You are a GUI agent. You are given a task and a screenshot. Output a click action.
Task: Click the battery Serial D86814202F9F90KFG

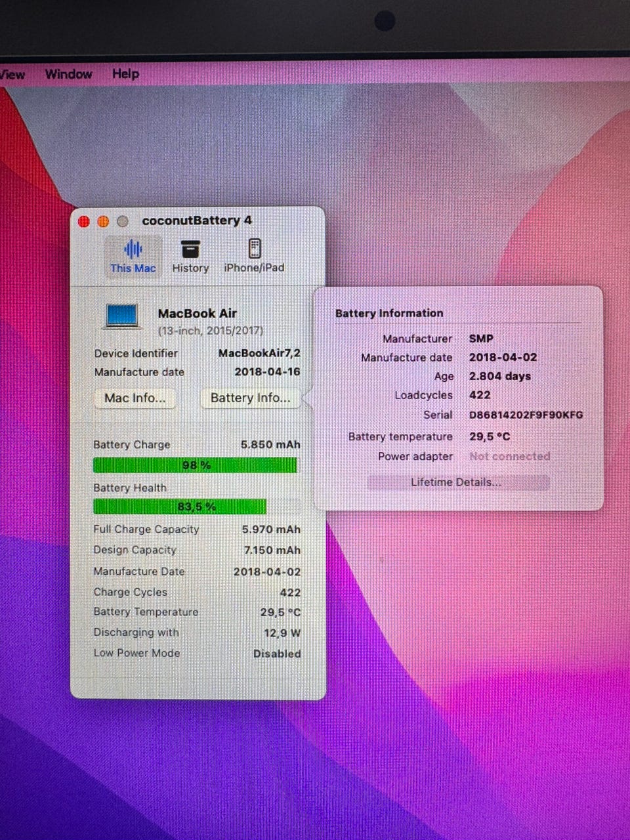coord(526,415)
